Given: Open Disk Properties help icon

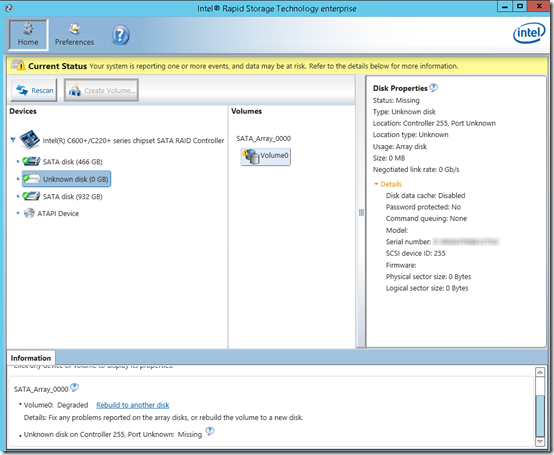Looking at the screenshot, I should coord(434,87).
